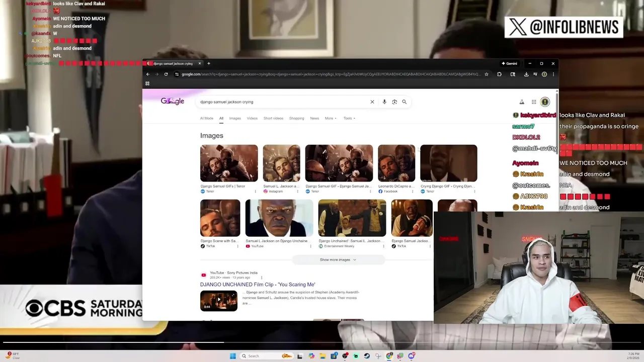
Task: Search by image using the Lens icon
Action: (394, 102)
